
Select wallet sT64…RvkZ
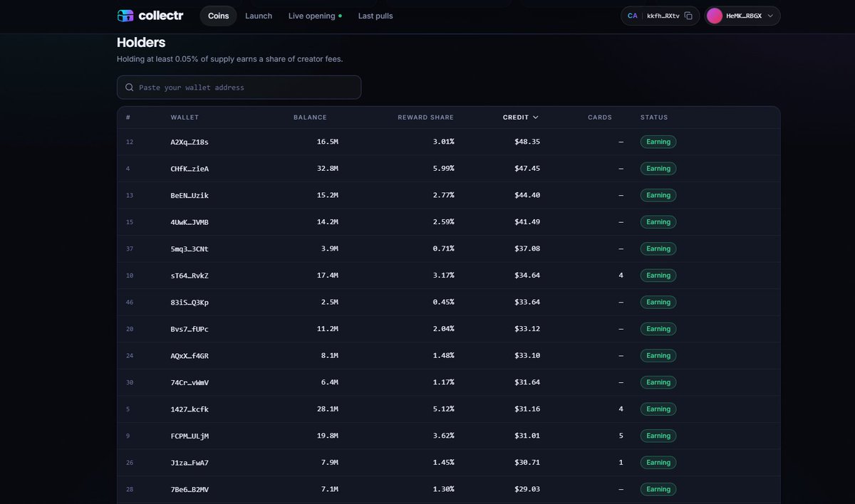tap(190, 275)
